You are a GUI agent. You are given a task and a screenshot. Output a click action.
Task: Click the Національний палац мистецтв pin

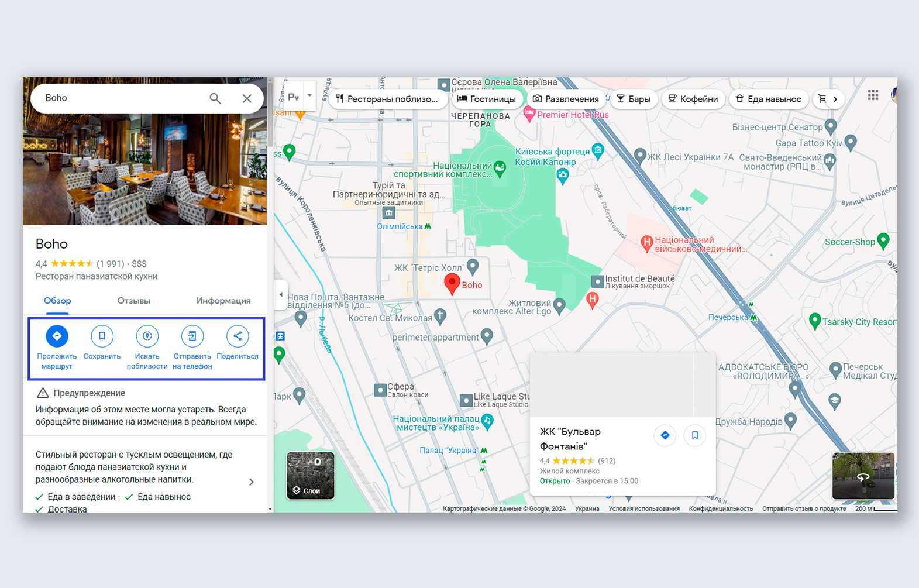pos(487,421)
